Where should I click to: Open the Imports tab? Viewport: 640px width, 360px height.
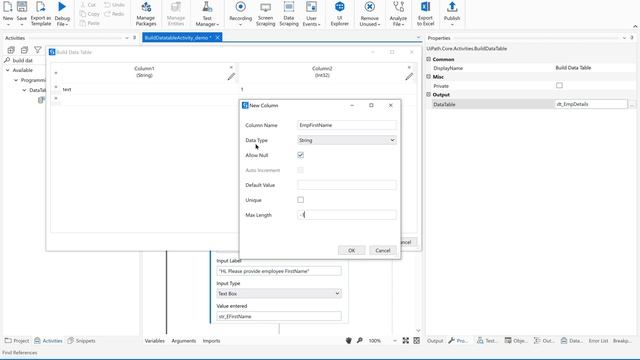point(211,340)
